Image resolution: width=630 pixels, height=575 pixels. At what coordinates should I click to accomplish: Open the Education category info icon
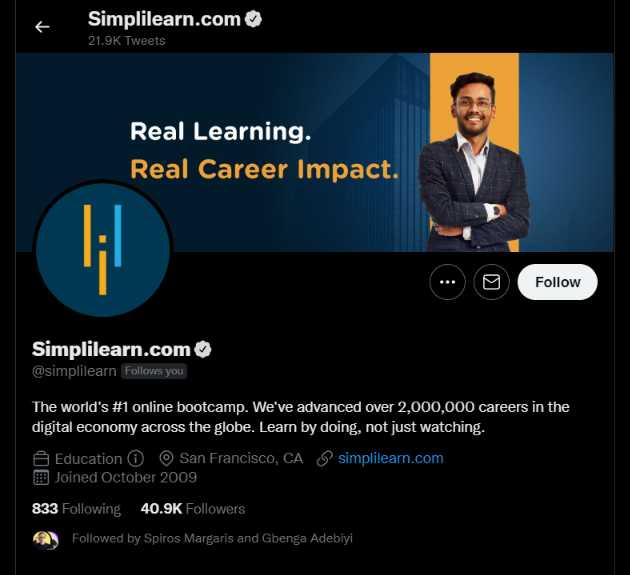point(135,458)
